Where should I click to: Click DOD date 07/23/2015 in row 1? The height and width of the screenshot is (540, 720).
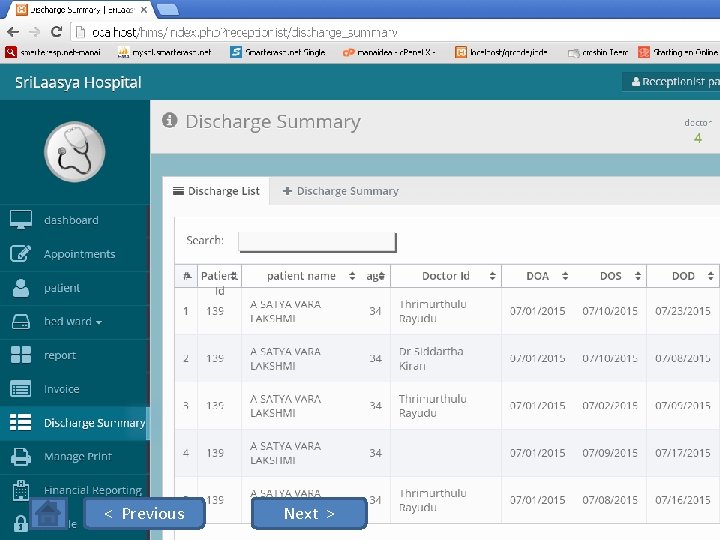coord(683,311)
